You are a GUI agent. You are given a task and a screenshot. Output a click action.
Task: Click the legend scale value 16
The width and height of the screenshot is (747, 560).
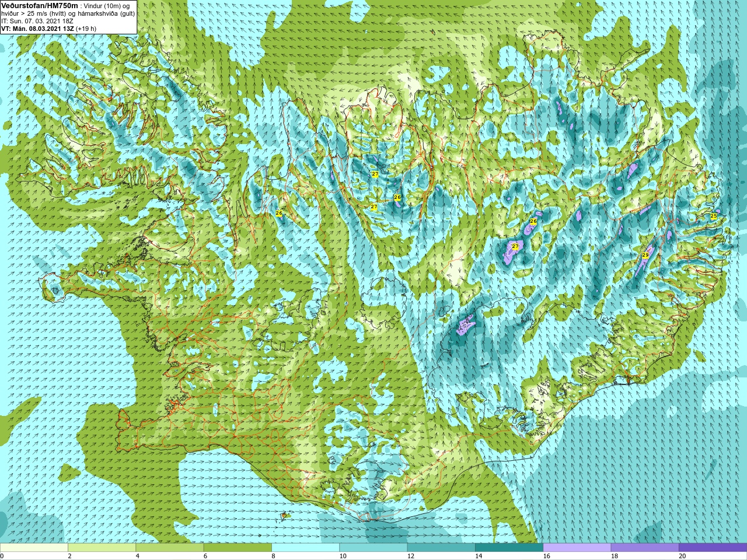coord(546,556)
